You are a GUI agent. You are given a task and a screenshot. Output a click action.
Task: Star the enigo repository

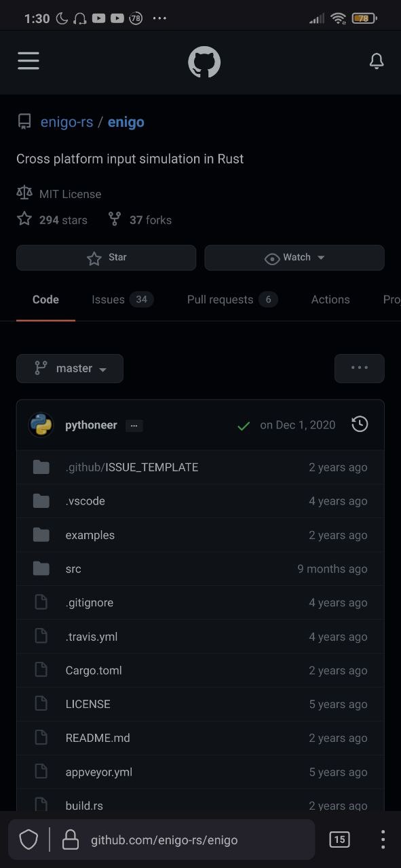[x=107, y=258]
